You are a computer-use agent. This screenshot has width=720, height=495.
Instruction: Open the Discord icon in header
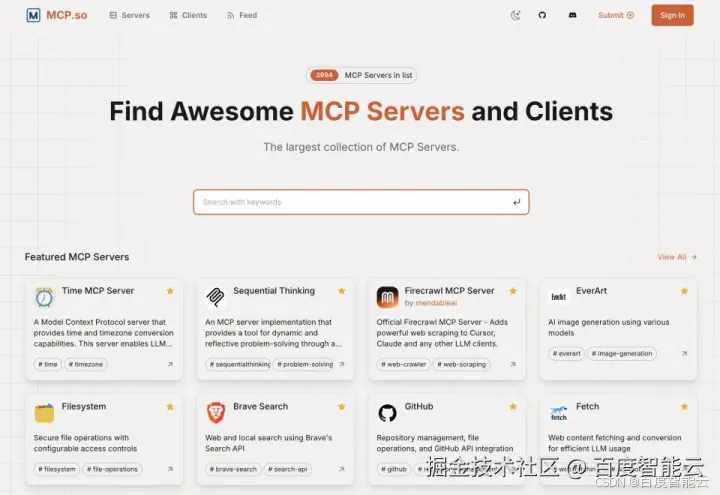pos(573,15)
